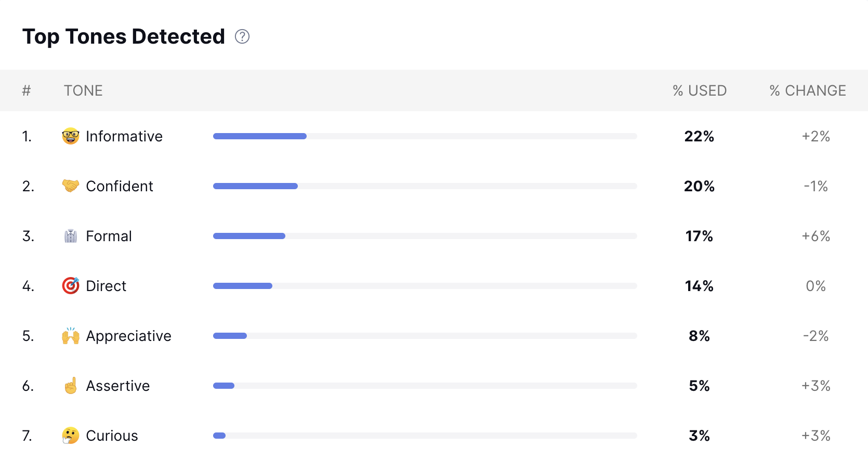The width and height of the screenshot is (868, 473).
Task: Click the Formal usage progress bar
Action: click(x=425, y=236)
